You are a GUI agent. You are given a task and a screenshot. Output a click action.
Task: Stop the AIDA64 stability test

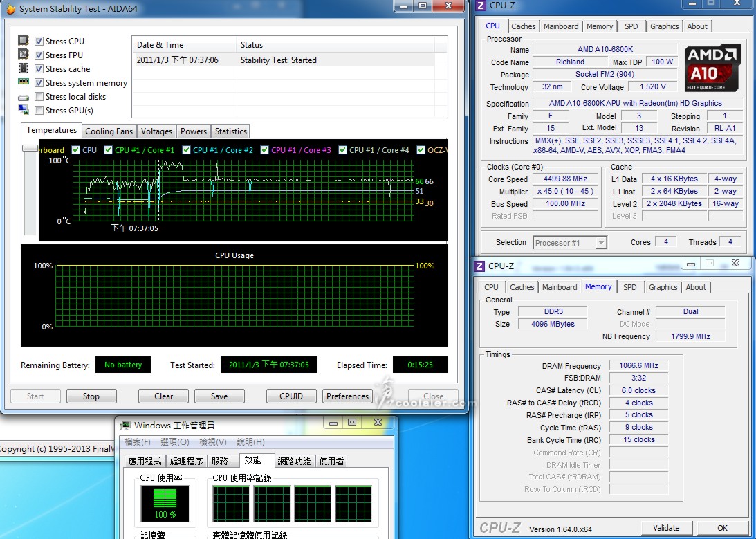coord(91,396)
